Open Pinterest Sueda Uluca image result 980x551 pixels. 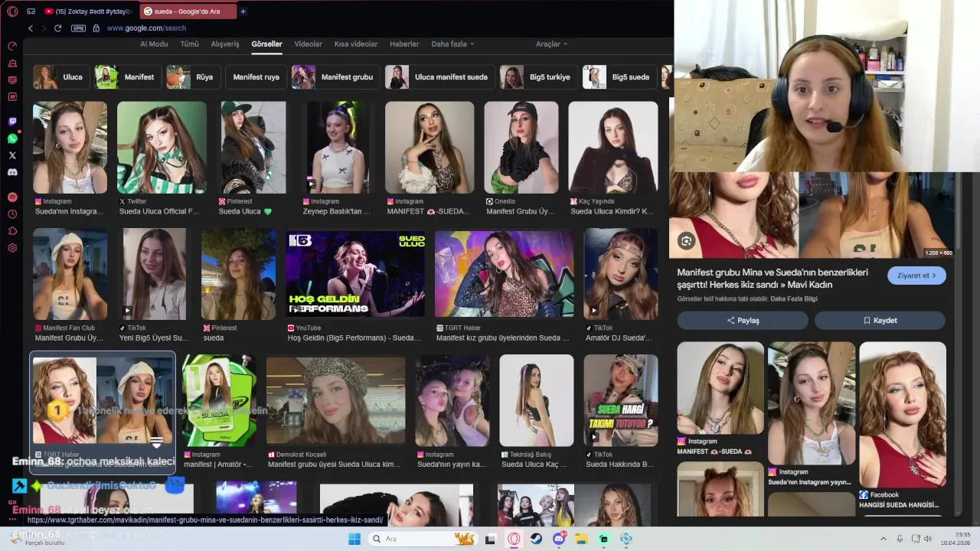click(x=253, y=147)
